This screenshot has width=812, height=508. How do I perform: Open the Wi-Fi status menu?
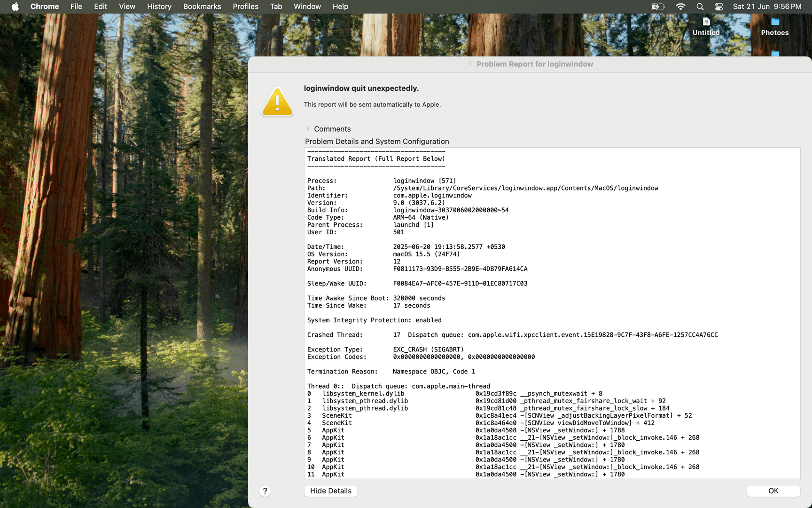click(x=680, y=7)
